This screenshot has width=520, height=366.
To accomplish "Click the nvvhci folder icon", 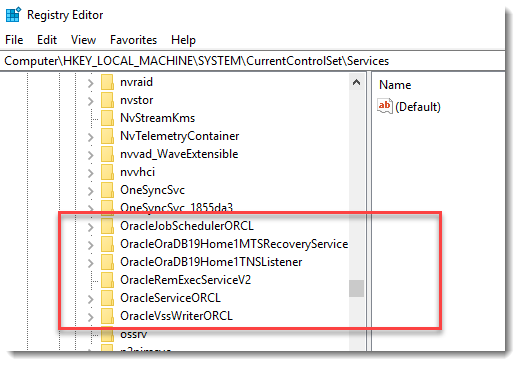I will 107,172.
